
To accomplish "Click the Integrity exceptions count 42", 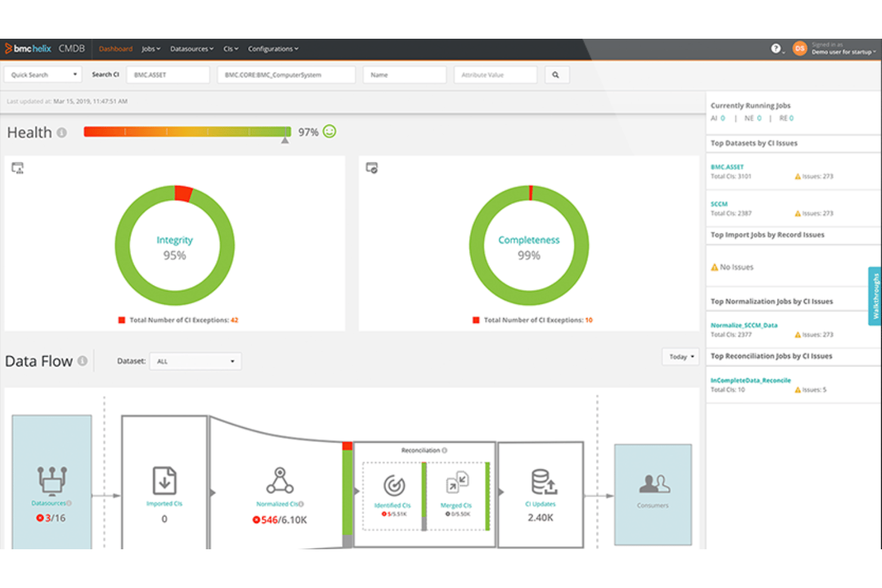I will pyautogui.click(x=234, y=321).
